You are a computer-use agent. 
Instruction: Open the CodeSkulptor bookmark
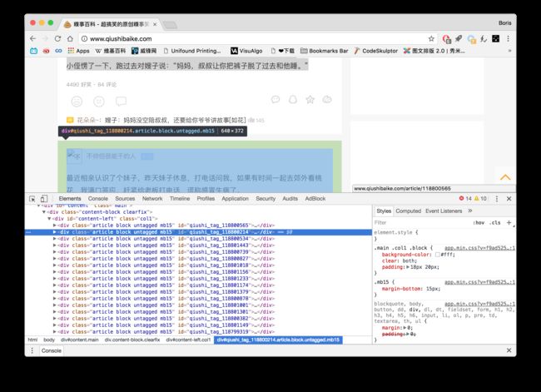tap(375, 51)
